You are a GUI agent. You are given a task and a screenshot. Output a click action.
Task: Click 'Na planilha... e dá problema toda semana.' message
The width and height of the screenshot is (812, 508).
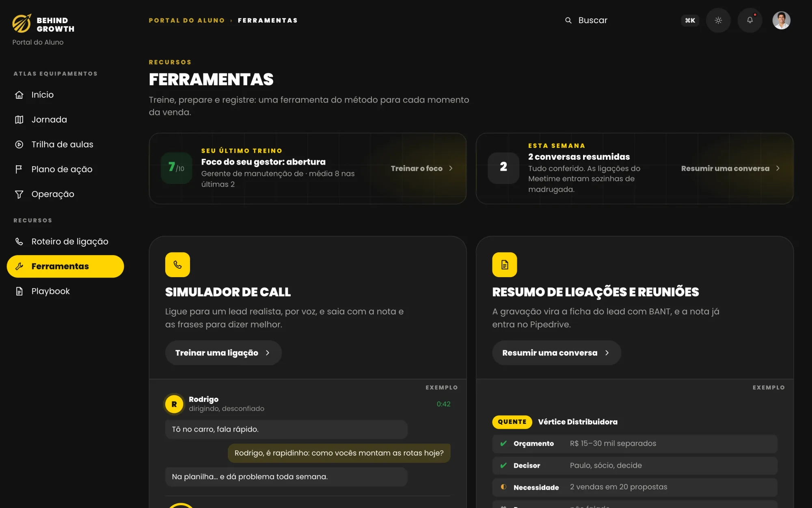coord(286,477)
